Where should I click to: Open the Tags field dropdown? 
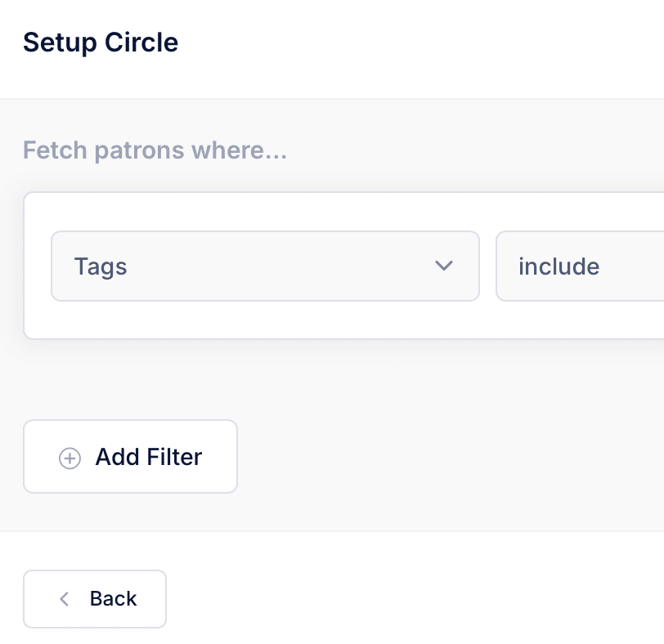pos(264,266)
